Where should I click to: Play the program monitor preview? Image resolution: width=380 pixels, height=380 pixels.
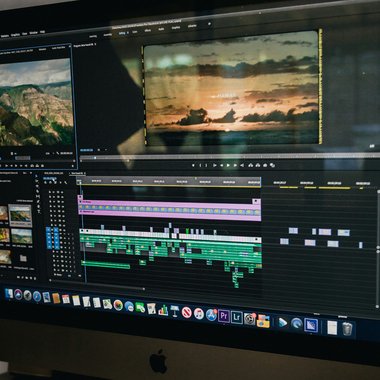[228, 165]
